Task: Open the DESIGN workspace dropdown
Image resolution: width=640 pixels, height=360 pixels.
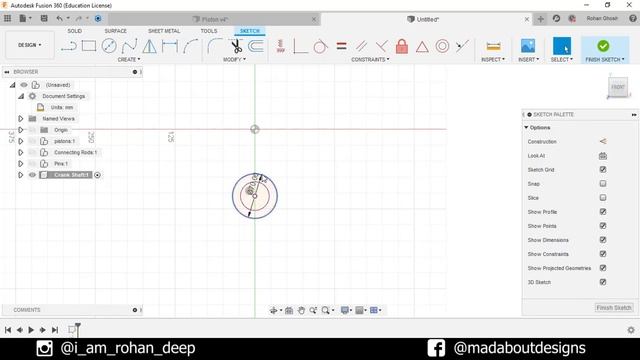Action: tap(30, 45)
